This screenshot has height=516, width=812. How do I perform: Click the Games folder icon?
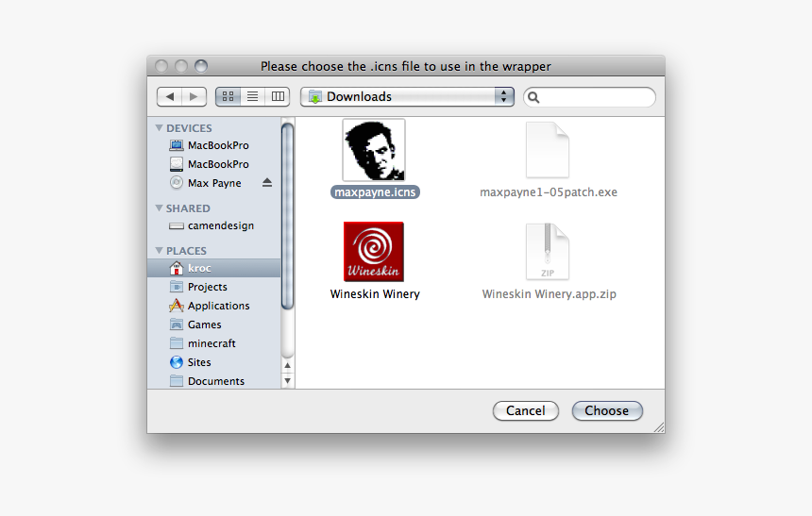(x=177, y=325)
